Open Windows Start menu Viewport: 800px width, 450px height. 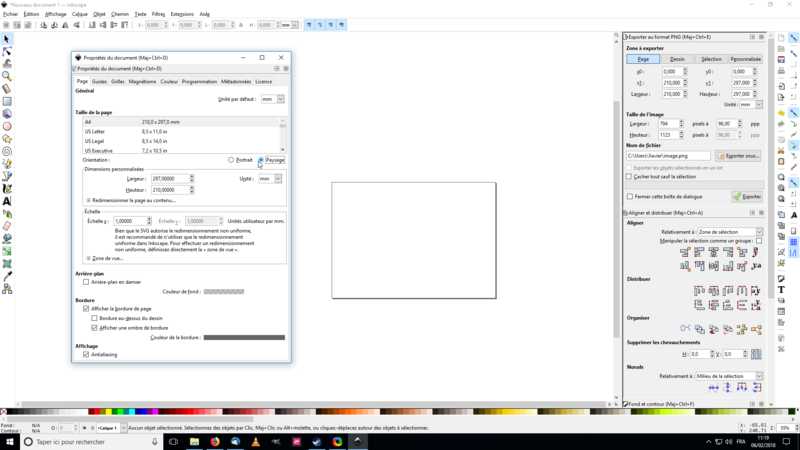click(x=10, y=441)
